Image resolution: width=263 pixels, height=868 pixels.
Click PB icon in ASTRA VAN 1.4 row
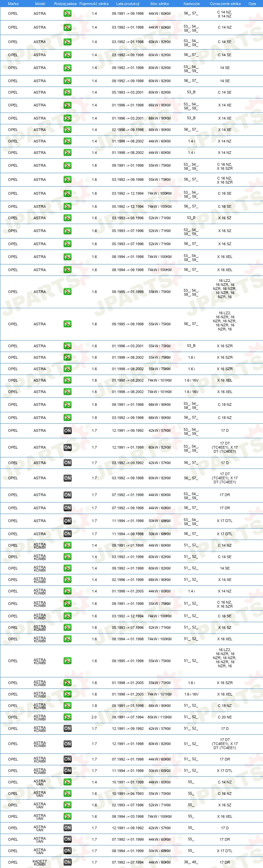click(x=68, y=782)
